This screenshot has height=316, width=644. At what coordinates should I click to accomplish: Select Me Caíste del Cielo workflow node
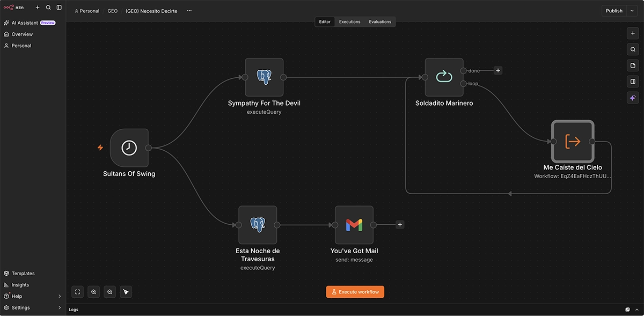coord(573,142)
